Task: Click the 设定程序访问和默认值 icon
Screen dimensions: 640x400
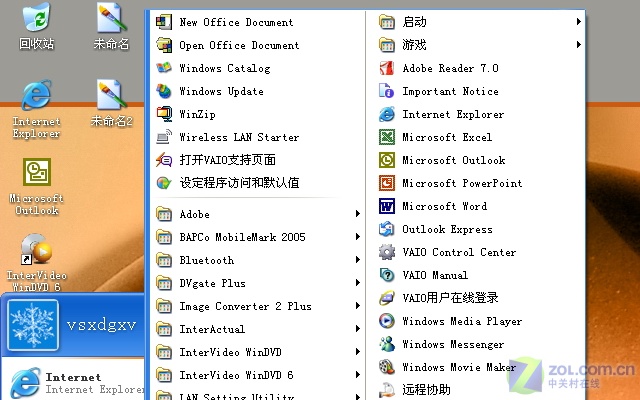Action: [x=164, y=183]
